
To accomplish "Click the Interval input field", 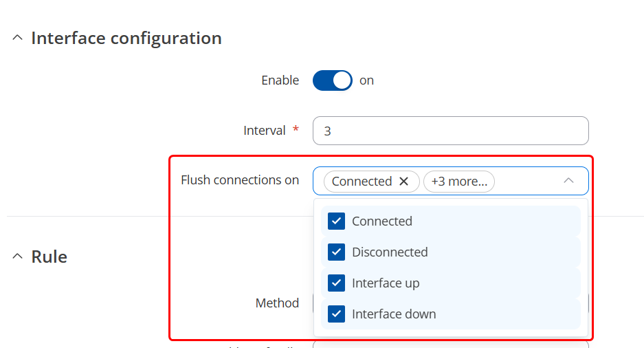I will click(x=450, y=131).
